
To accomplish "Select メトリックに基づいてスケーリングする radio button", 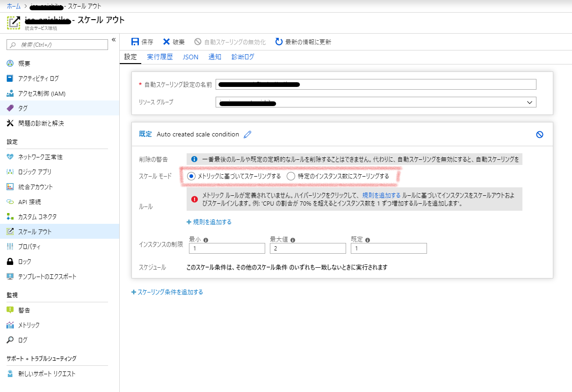I will click(191, 176).
